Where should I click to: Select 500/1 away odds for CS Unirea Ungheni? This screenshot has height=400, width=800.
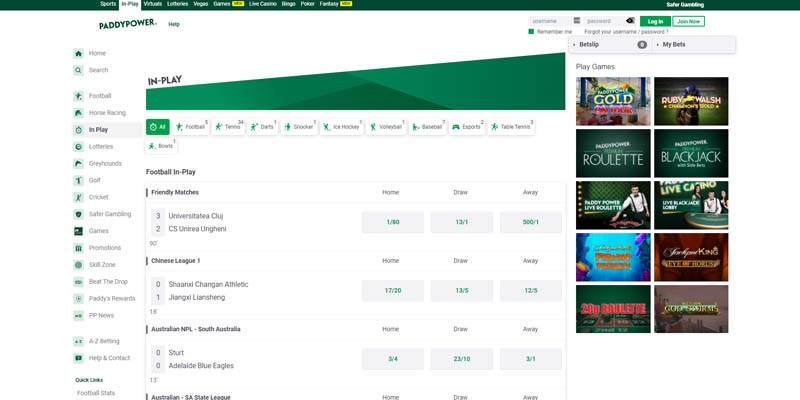click(x=531, y=222)
